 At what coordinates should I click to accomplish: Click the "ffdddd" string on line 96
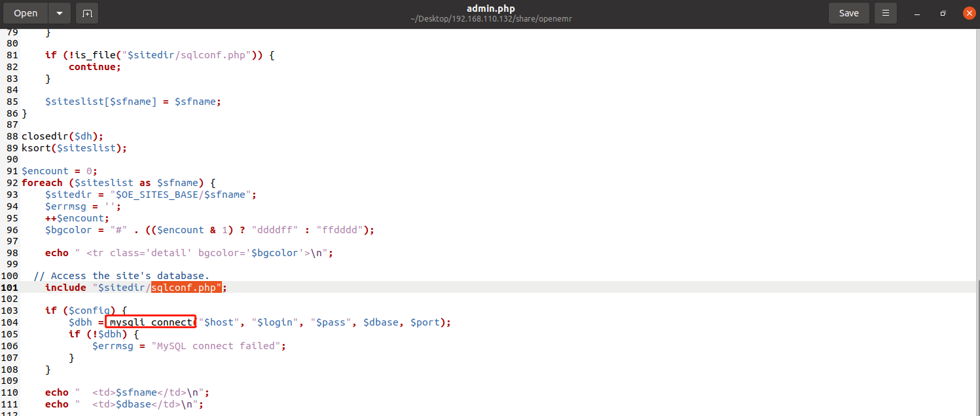tap(340, 230)
